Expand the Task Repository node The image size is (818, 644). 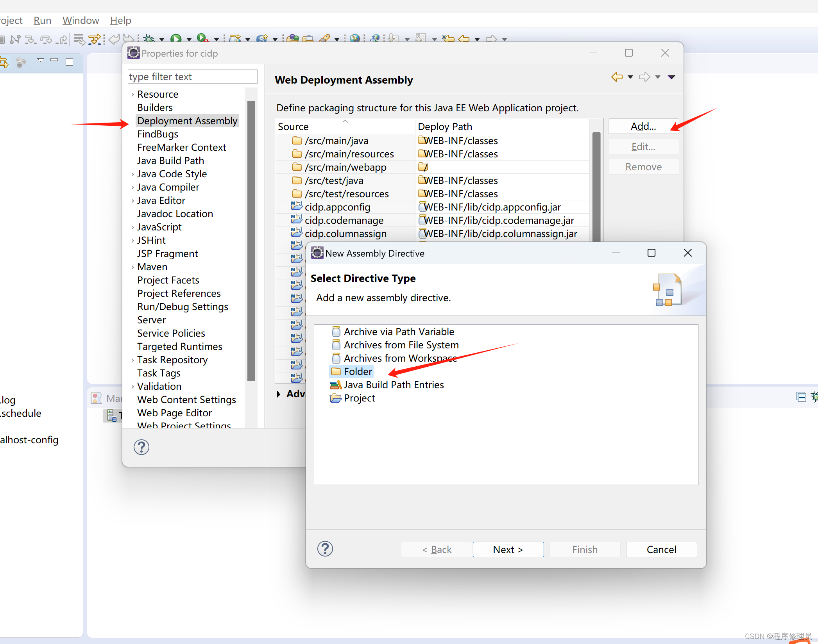pos(132,360)
